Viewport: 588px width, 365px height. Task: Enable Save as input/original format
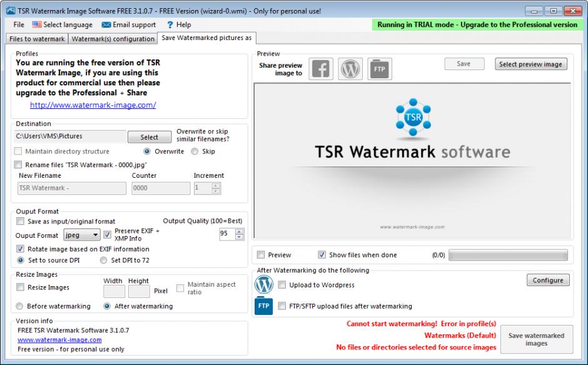(x=20, y=221)
